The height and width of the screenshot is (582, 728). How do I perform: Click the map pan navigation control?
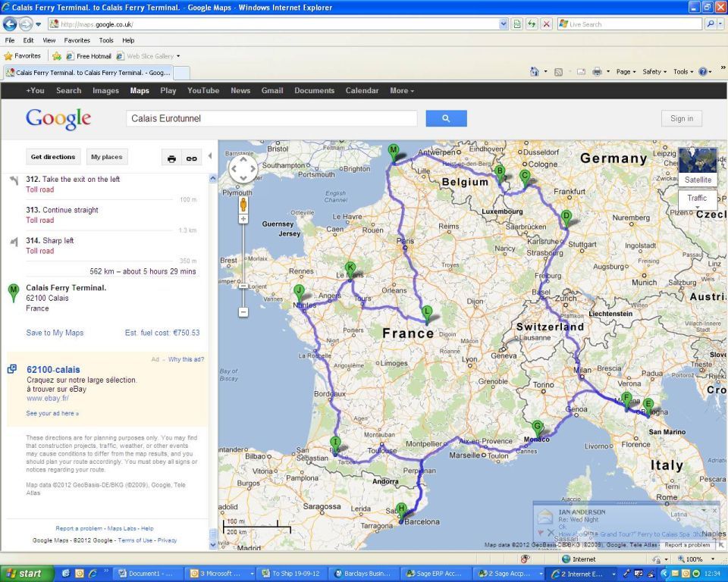point(243,168)
